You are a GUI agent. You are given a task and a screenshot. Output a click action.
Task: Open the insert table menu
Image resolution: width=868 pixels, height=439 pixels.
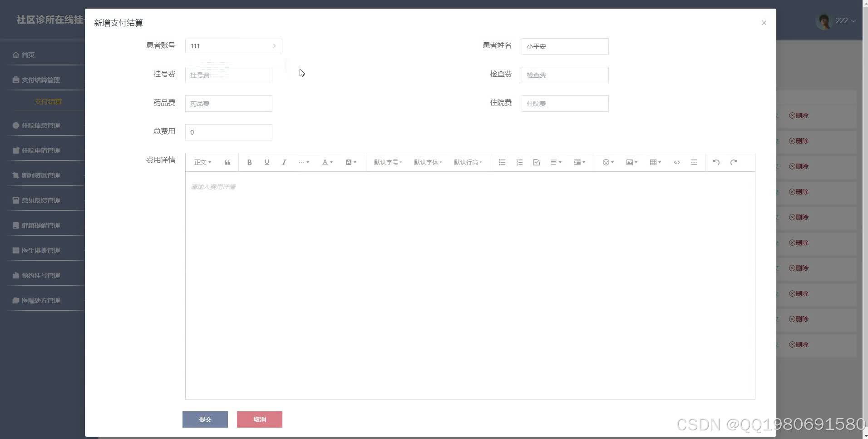point(656,162)
